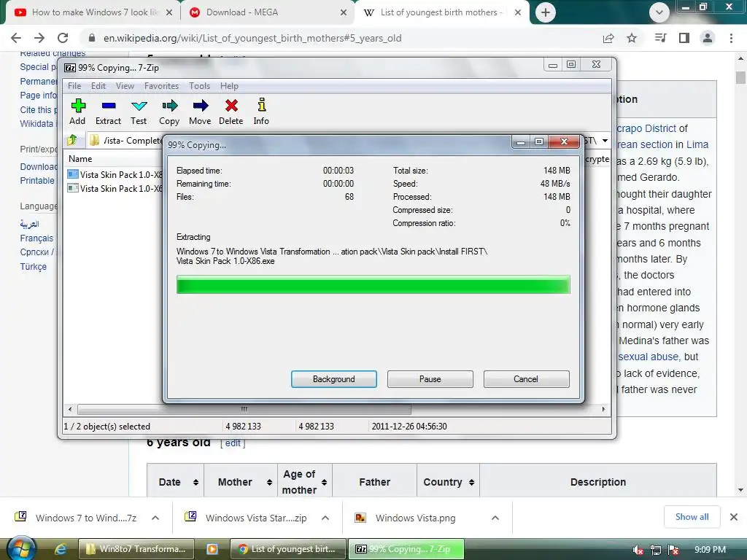747x560 pixels.
Task: Open Chrome side panel
Action: click(684, 38)
